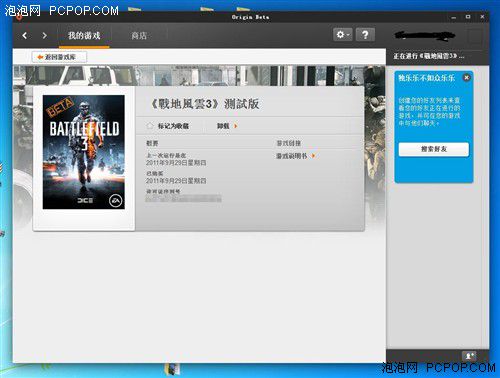Dismiss the blue friends tip panel
This screenshot has height=378, width=500.
466,78
